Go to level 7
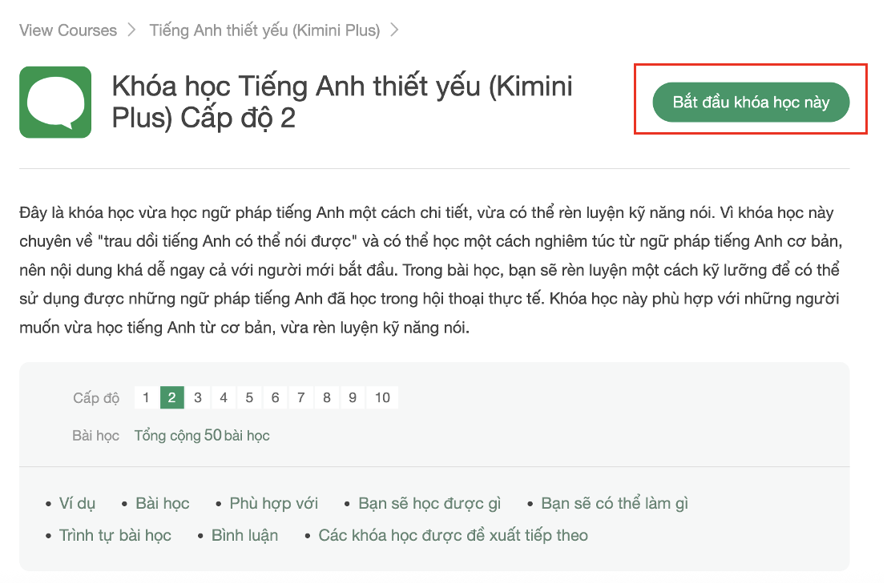The image size is (891, 588). pyautogui.click(x=300, y=397)
